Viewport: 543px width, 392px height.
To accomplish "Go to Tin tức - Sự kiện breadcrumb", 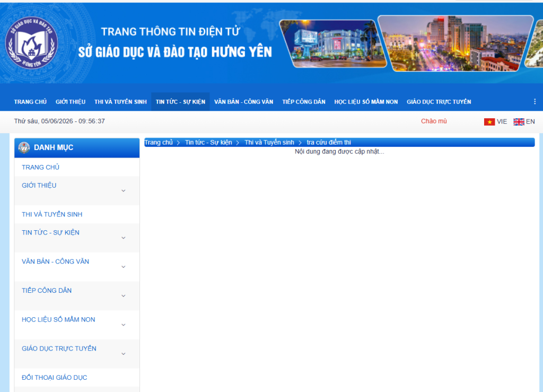I will click(208, 142).
